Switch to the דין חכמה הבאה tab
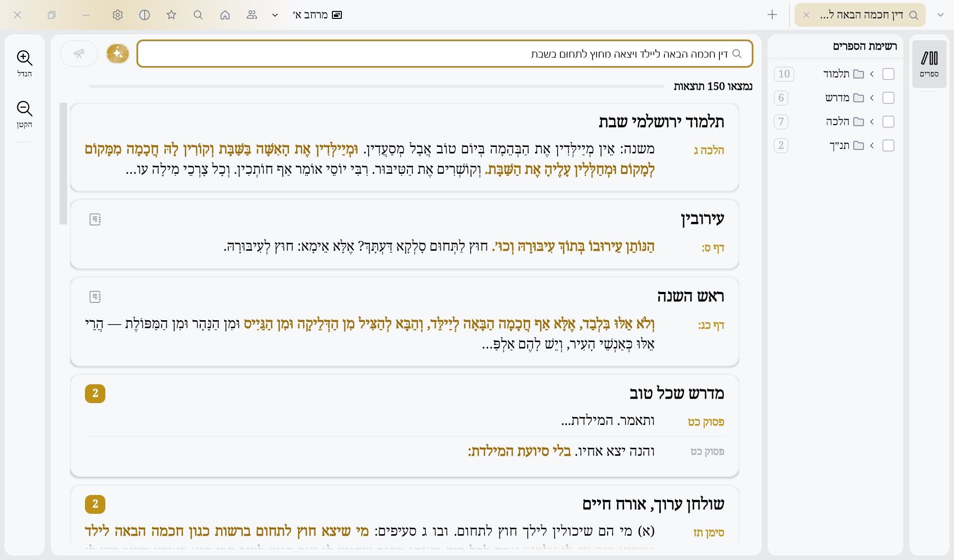The width and height of the screenshot is (954, 560). click(x=860, y=15)
